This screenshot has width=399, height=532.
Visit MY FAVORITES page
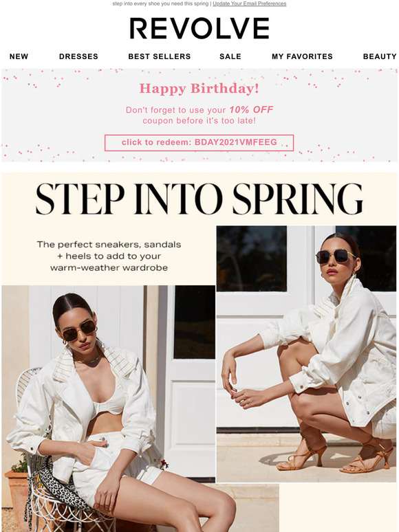(x=302, y=56)
